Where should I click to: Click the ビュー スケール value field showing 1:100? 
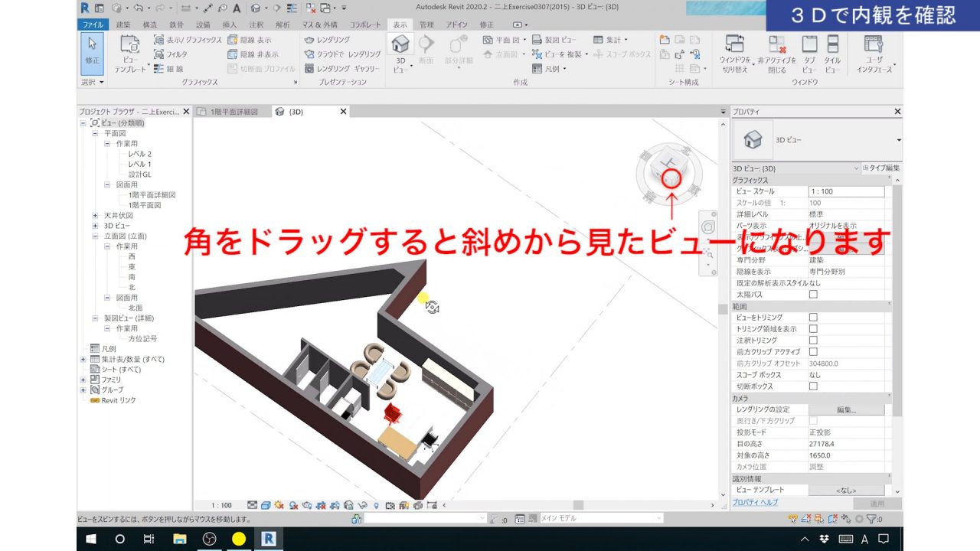pyautogui.click(x=846, y=191)
